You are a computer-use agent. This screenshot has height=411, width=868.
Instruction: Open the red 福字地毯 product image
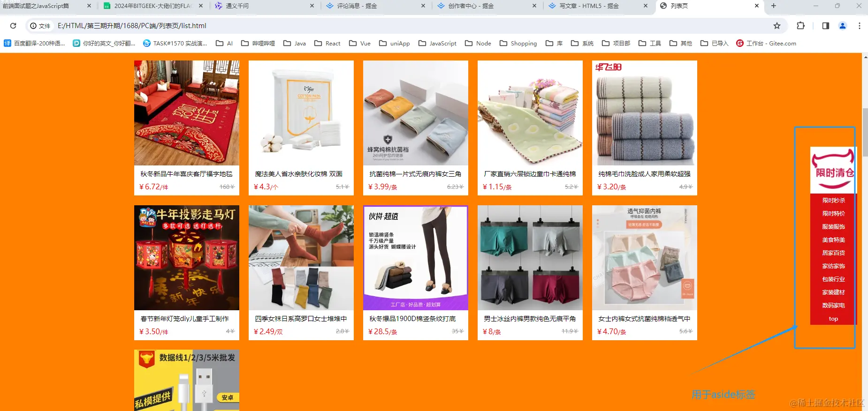click(187, 113)
